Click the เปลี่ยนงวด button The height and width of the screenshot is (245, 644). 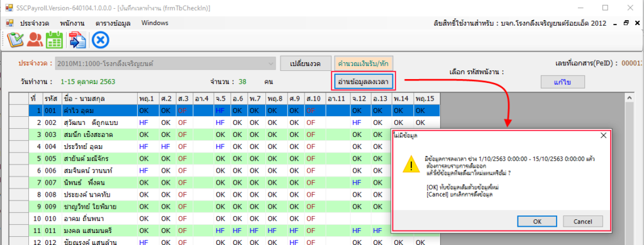point(305,63)
